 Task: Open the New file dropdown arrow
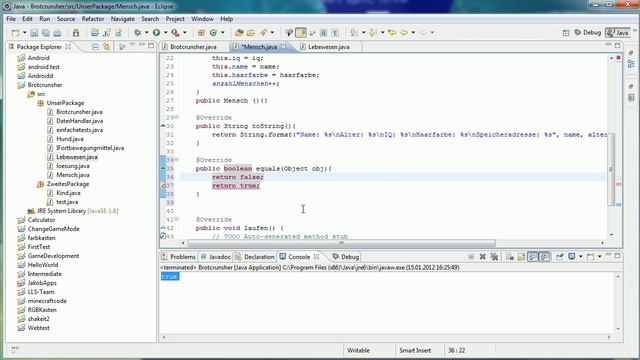point(24,33)
